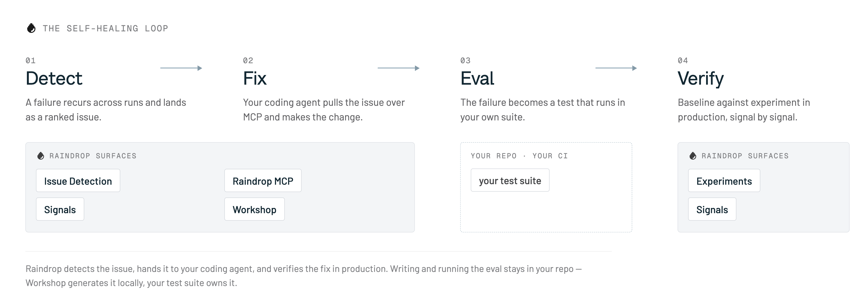This screenshot has width=868, height=302.
Task: Click the Raindrop logo beside THE SELF-HEALING LOOP
Action: pos(31,28)
